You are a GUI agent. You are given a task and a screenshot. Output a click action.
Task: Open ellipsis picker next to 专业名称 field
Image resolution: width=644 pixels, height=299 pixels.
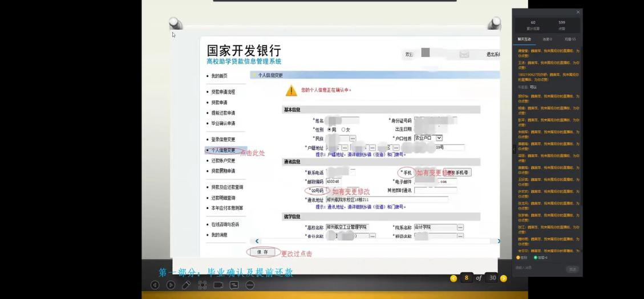click(x=372, y=236)
